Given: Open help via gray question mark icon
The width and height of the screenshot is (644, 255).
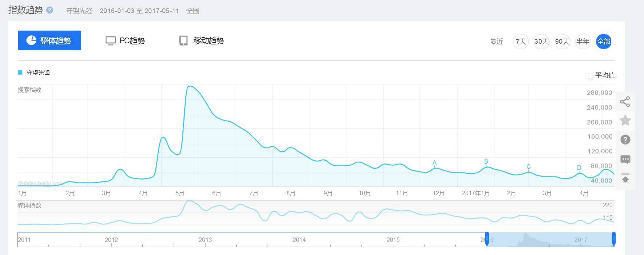Looking at the screenshot, I should (x=625, y=140).
